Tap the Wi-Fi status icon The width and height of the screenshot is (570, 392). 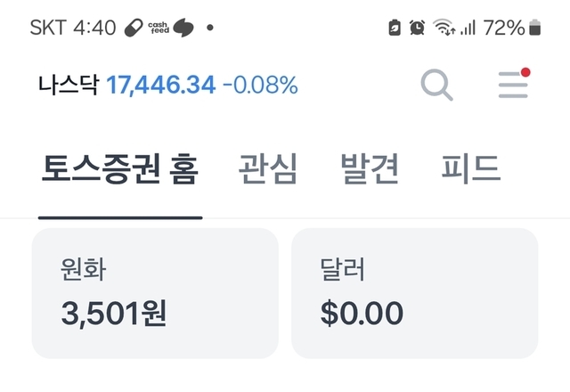point(443,28)
